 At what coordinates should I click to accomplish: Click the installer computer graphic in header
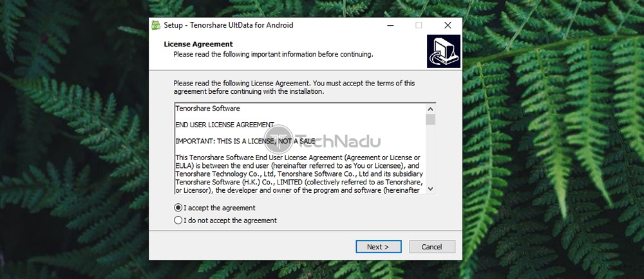pos(444,51)
